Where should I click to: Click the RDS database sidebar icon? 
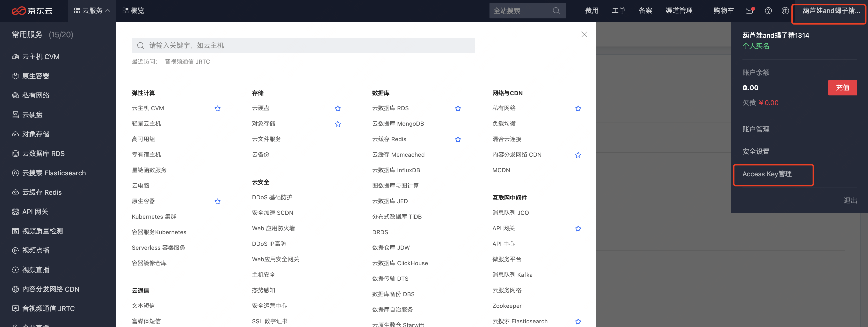(15, 154)
